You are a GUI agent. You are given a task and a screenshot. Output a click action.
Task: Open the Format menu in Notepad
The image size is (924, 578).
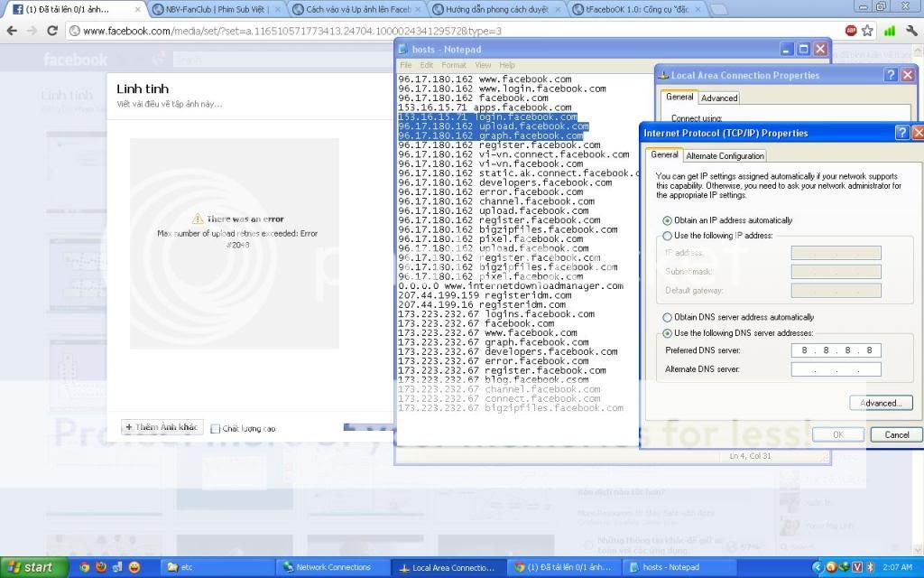[454, 65]
